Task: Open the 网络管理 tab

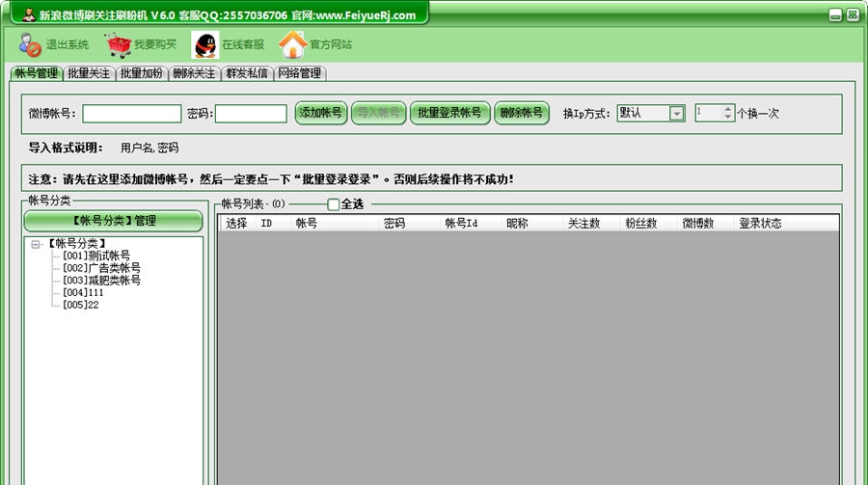Action: pyautogui.click(x=300, y=73)
